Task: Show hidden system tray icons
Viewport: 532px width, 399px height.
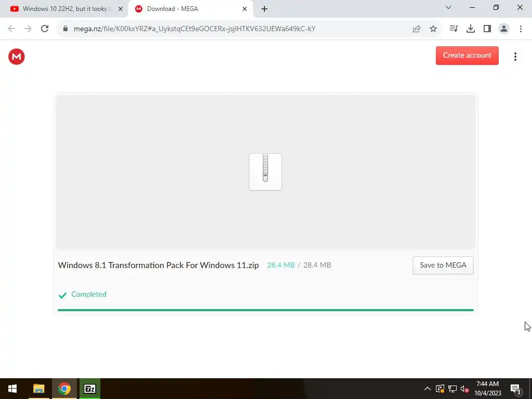Action: [x=428, y=389]
